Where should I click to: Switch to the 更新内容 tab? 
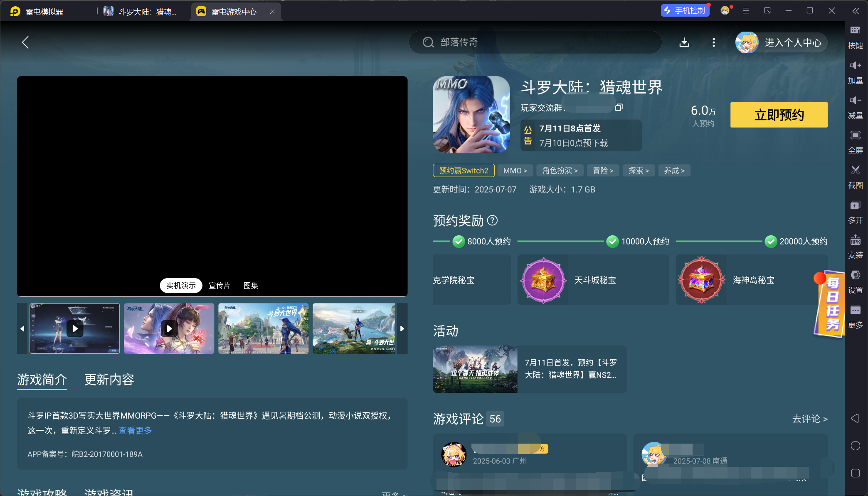[109, 380]
